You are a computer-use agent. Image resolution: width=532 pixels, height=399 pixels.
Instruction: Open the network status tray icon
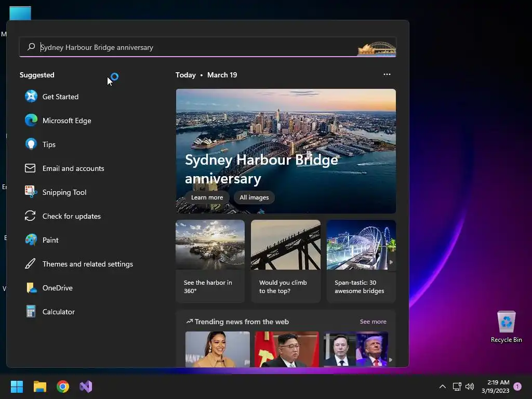click(x=457, y=387)
